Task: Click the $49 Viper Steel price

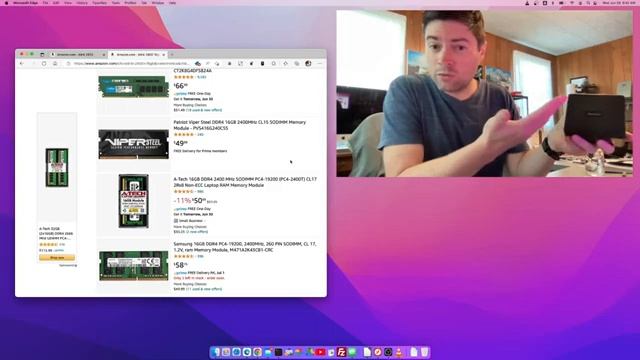Action: coord(181,143)
